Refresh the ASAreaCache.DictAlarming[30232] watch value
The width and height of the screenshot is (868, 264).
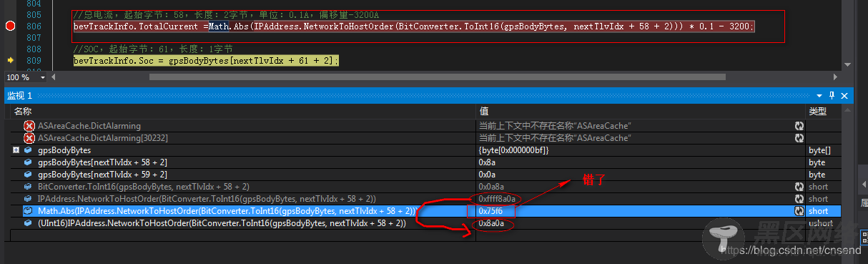tap(799, 138)
